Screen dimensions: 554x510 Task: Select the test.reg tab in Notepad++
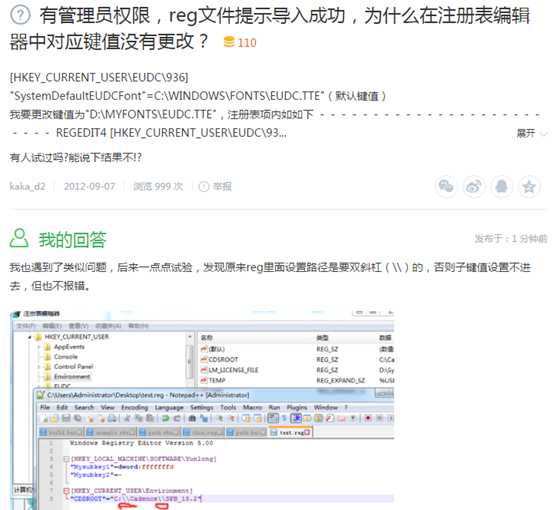tap(290, 432)
